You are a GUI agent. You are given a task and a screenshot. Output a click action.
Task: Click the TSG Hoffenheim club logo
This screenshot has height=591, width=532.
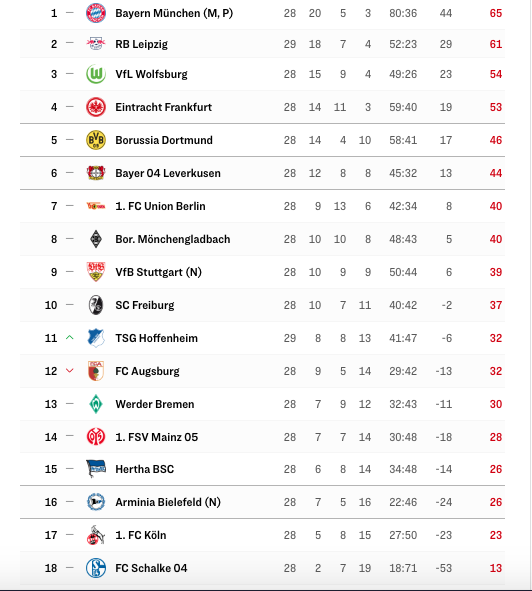tap(96, 338)
